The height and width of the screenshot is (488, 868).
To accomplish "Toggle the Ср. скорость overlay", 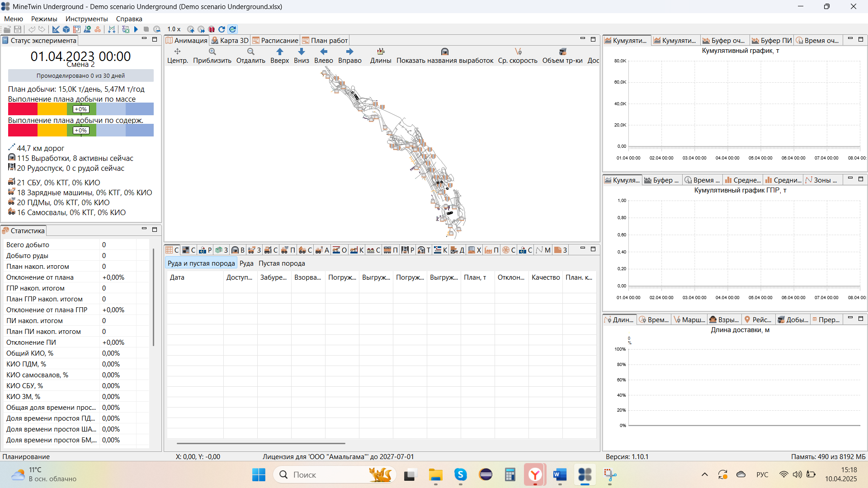I will 518,56.
